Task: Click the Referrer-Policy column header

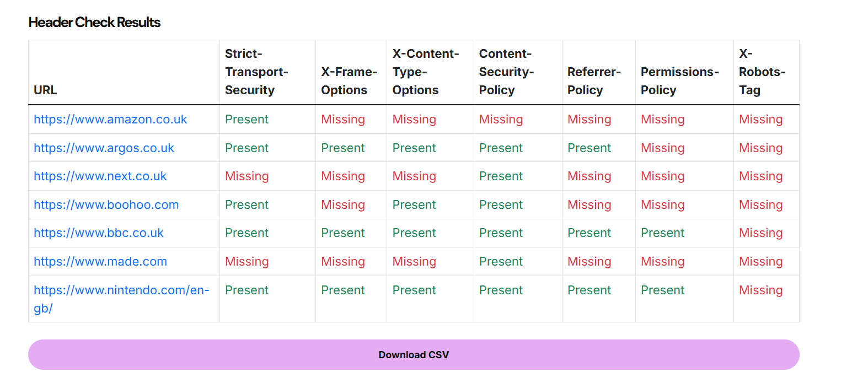Action: [594, 81]
